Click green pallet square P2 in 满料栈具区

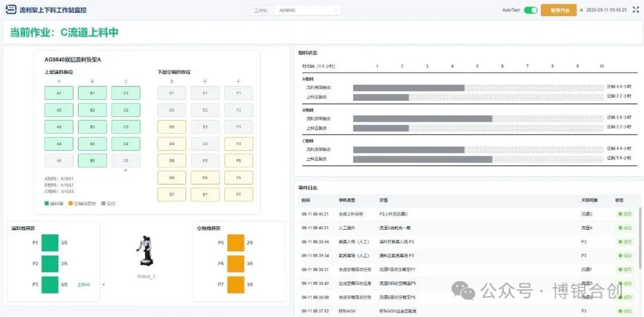(50, 263)
